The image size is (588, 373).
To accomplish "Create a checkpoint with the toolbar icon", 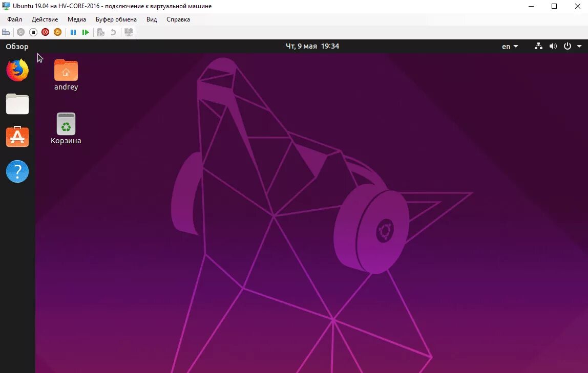I will pyautogui.click(x=100, y=32).
